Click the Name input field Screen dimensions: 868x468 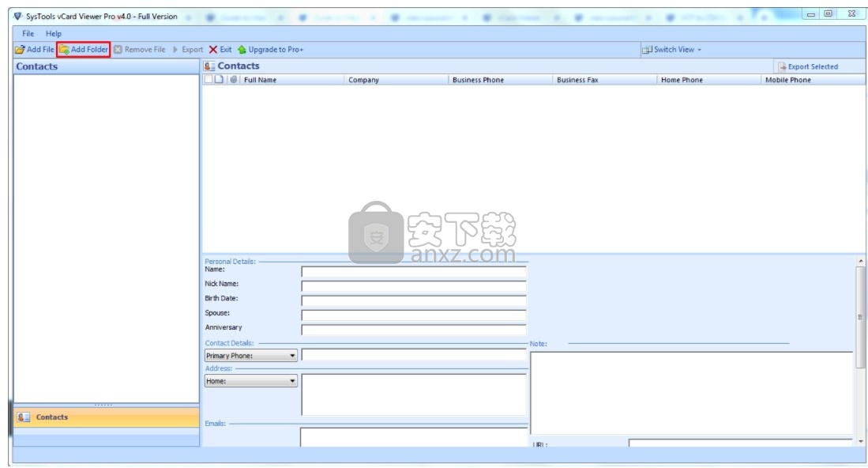pos(414,271)
